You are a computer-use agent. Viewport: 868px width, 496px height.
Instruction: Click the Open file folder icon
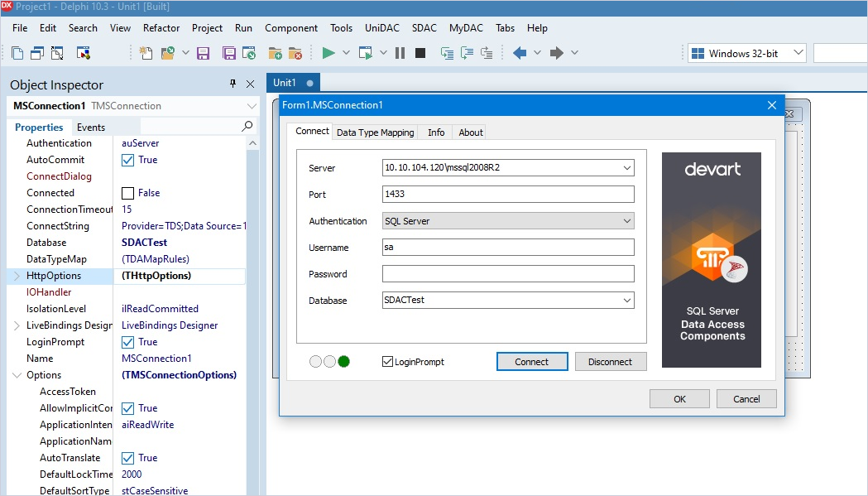point(168,53)
